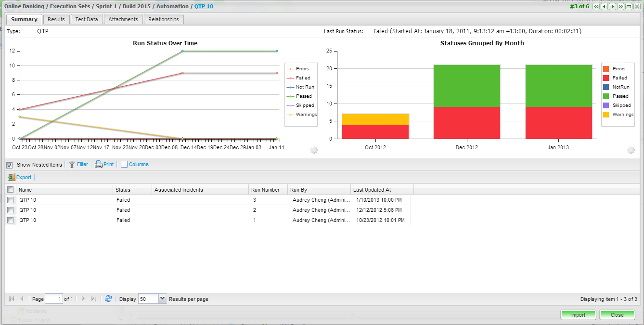Switch to the Results tab
The width and height of the screenshot is (644, 325).
[x=56, y=19]
